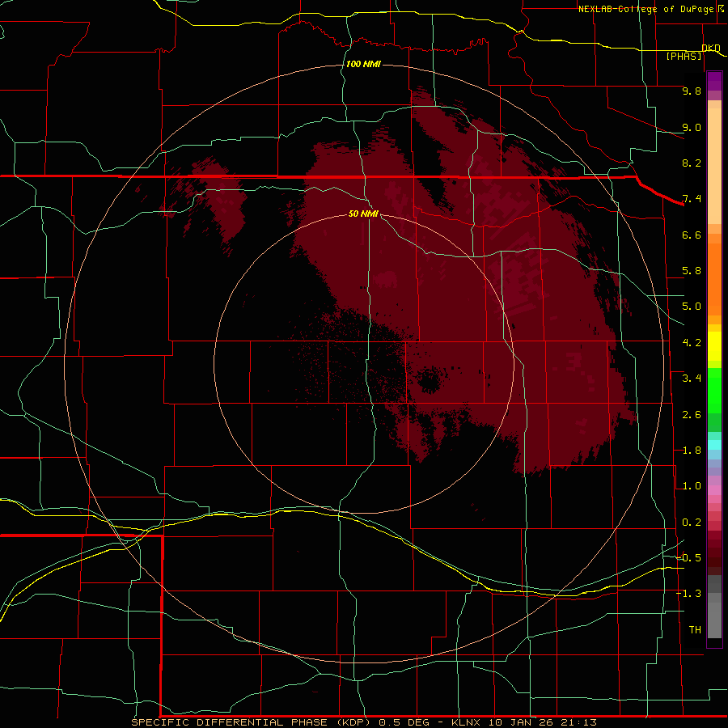
Task: Click the -1.3 scale value
Action: click(688, 594)
